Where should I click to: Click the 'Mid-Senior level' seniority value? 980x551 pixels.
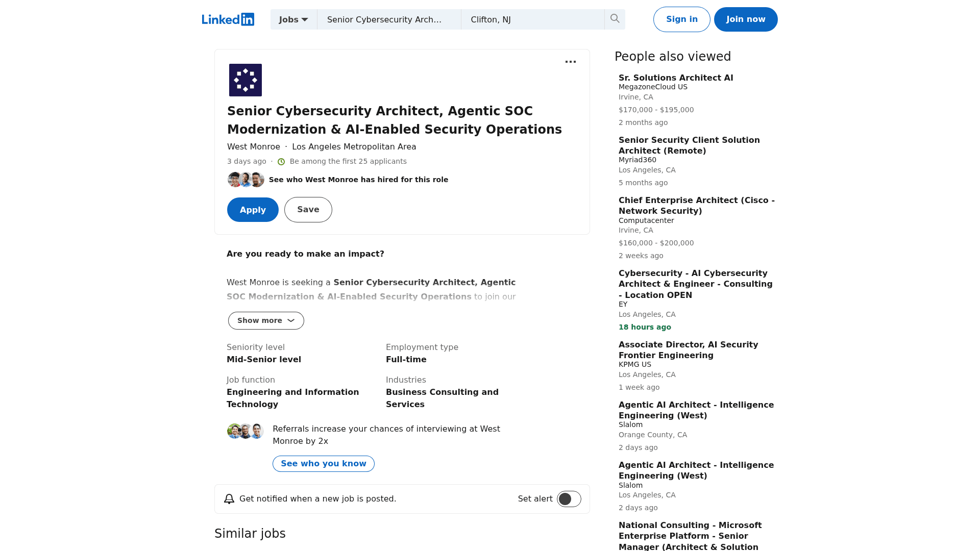click(264, 360)
